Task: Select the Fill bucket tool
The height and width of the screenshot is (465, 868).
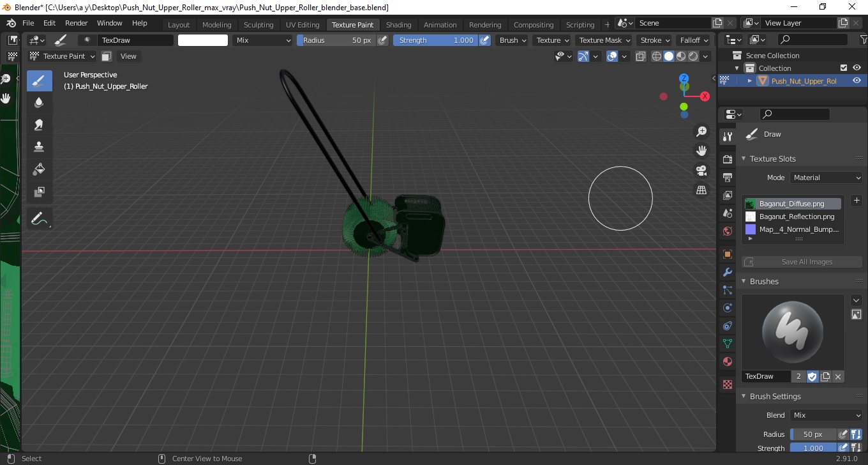Action: click(x=39, y=169)
